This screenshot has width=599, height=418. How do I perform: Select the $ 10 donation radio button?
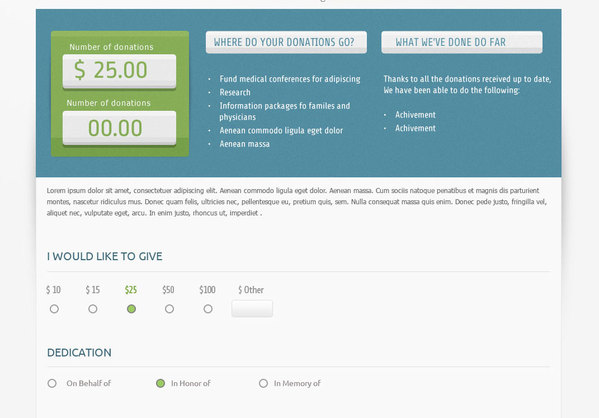point(54,309)
